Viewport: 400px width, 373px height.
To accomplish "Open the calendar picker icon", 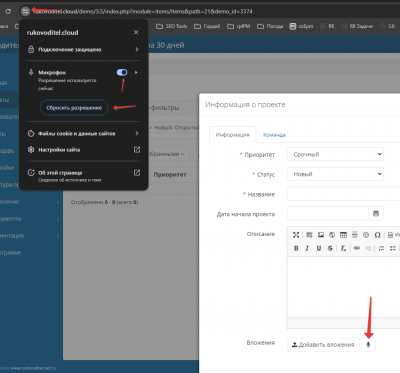I will (376, 214).
